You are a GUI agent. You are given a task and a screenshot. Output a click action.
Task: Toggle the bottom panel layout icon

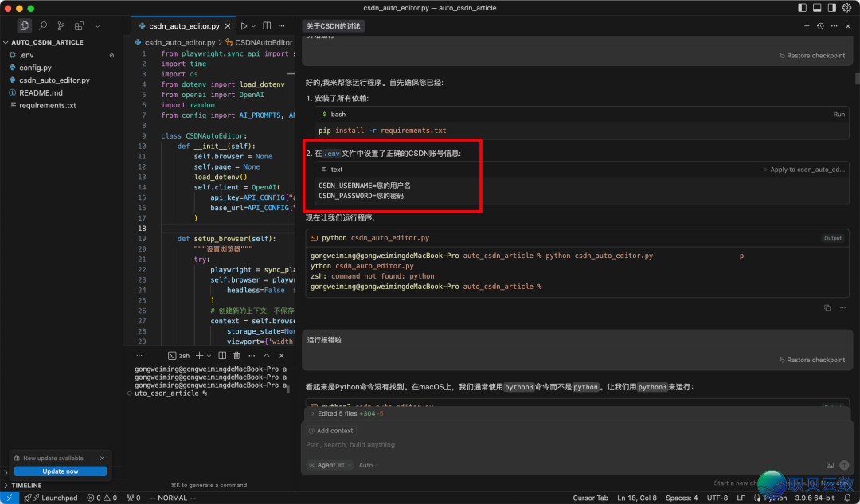(x=816, y=8)
